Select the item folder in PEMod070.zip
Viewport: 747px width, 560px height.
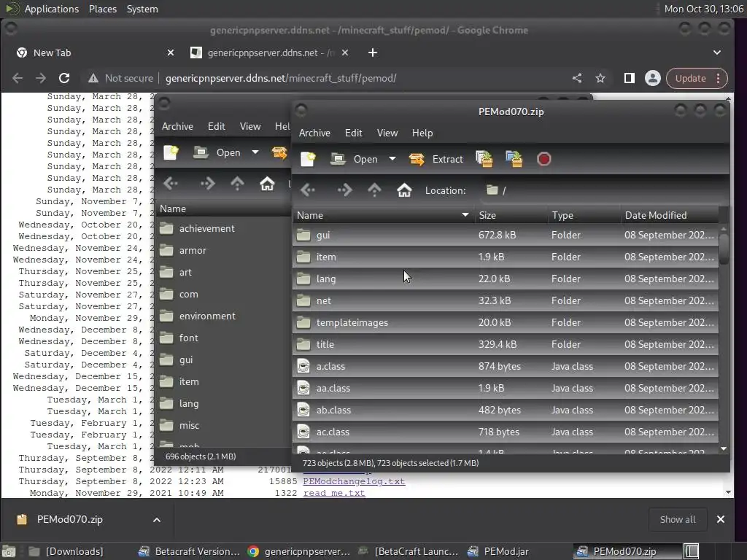tap(505, 257)
